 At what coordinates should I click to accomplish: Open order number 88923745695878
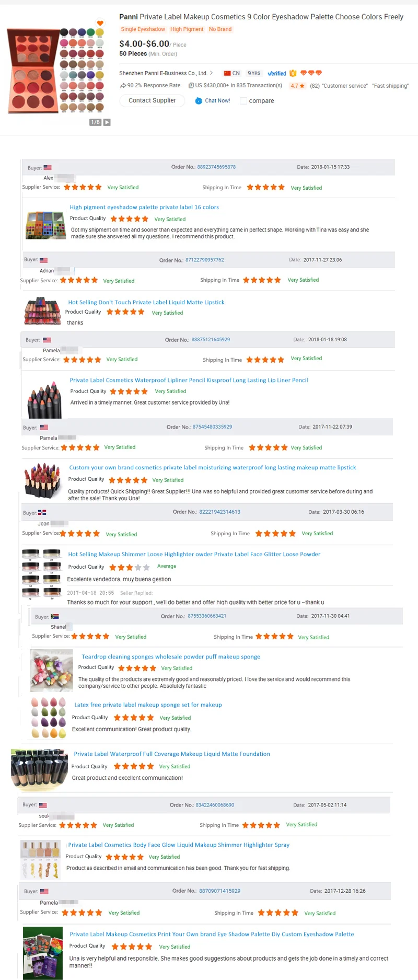click(216, 167)
